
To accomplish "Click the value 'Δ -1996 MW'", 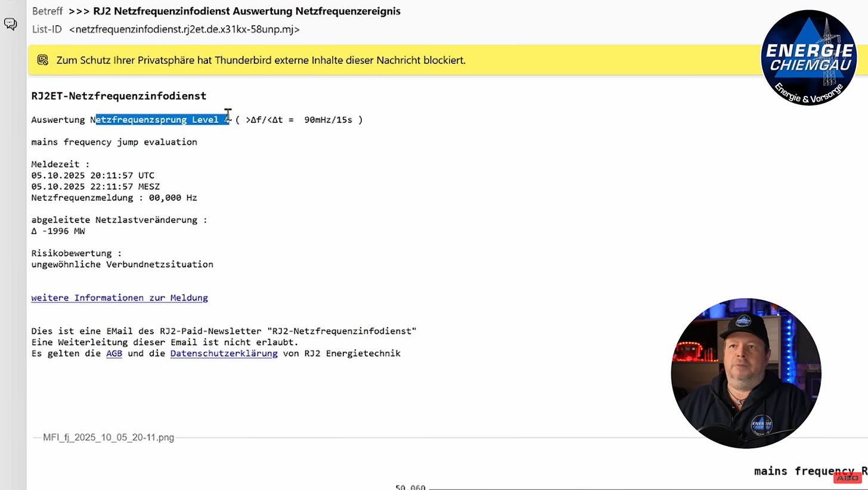I will click(x=58, y=231).
